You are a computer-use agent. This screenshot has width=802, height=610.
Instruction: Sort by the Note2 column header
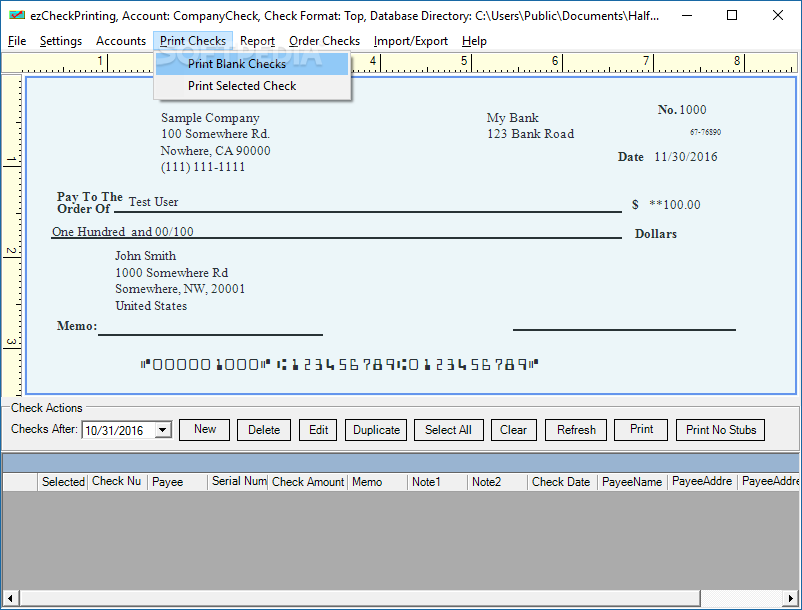[x=497, y=482]
